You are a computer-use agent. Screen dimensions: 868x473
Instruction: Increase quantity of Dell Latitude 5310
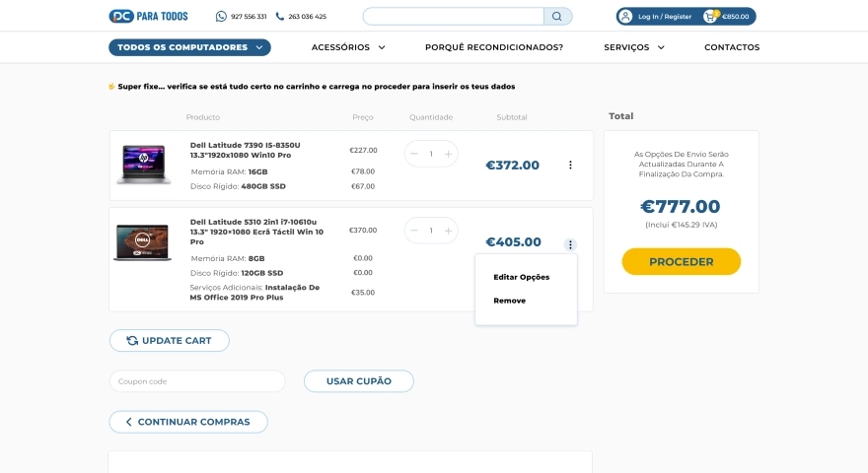point(449,231)
